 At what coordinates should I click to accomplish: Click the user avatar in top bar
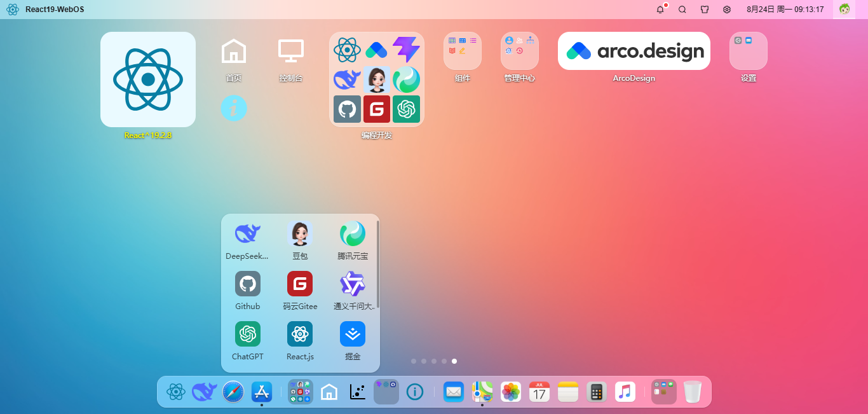(x=844, y=9)
